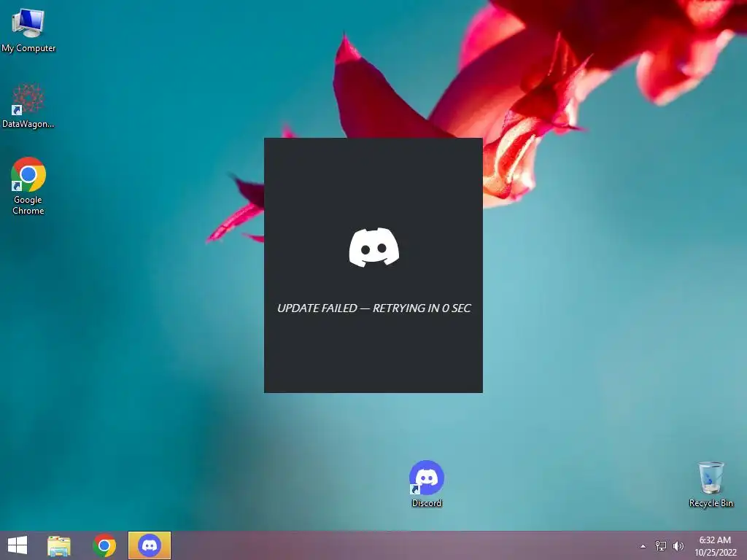The image size is (747, 560).
Task: Open the clock showing 6:32 AM
Action: pyautogui.click(x=715, y=546)
